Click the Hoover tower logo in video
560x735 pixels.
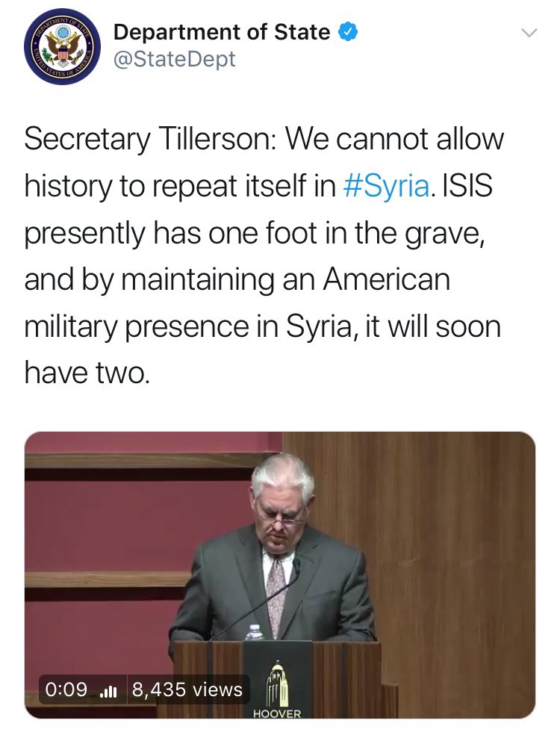[x=277, y=683]
